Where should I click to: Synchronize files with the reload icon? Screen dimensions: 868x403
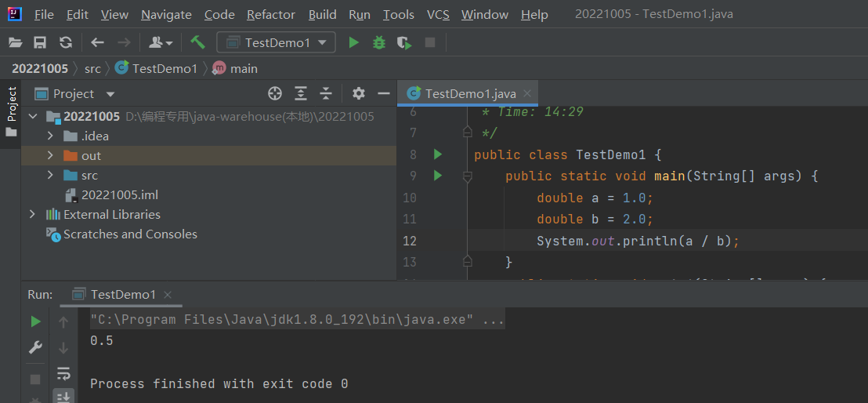(66, 42)
